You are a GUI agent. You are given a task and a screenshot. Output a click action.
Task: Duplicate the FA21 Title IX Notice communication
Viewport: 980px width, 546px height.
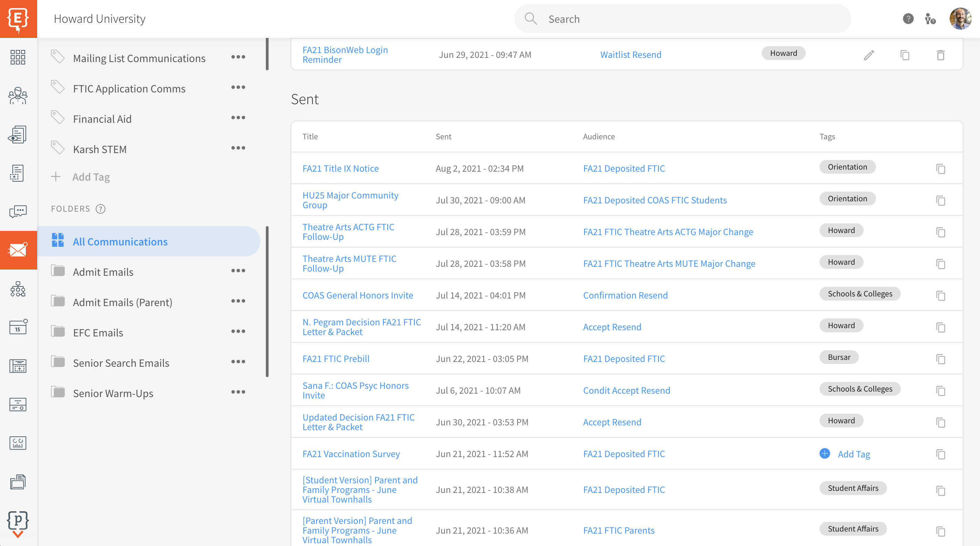(x=941, y=169)
